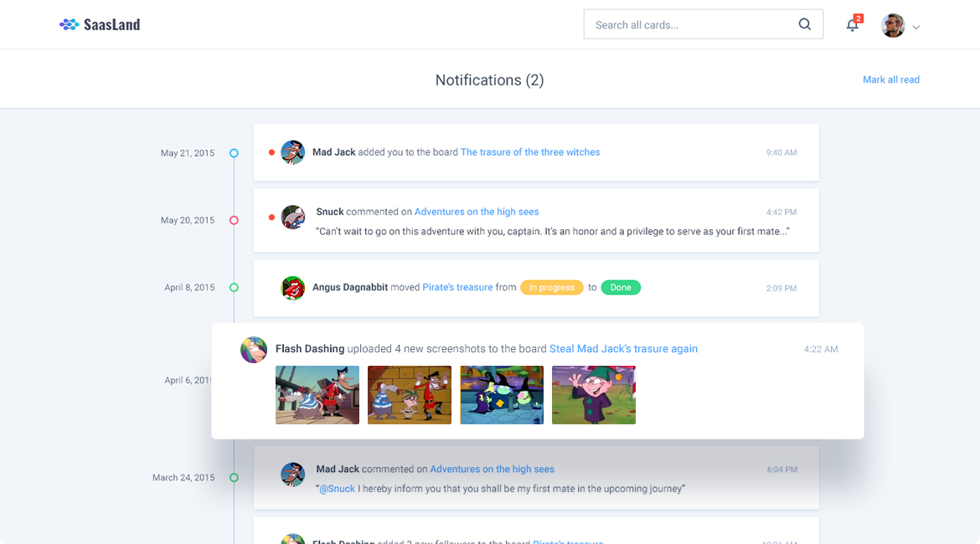Click the SaasLand logo
Image resolution: width=980 pixels, height=544 pixels.
click(x=100, y=24)
